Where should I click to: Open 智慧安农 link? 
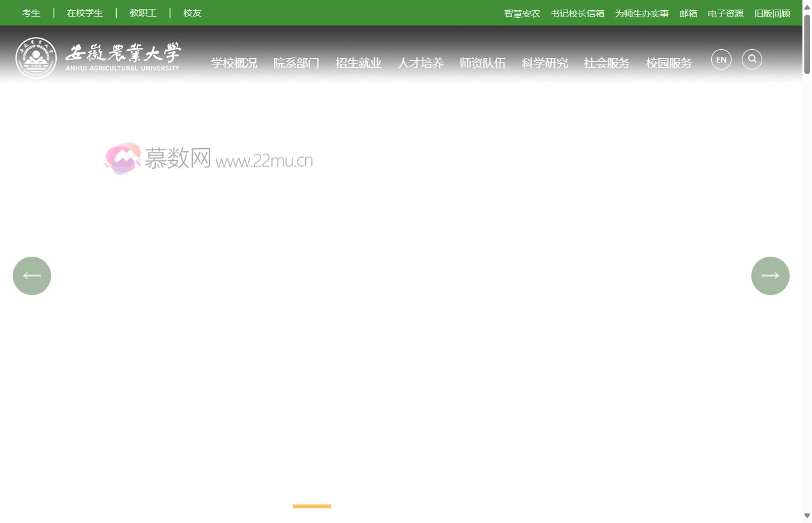point(522,13)
